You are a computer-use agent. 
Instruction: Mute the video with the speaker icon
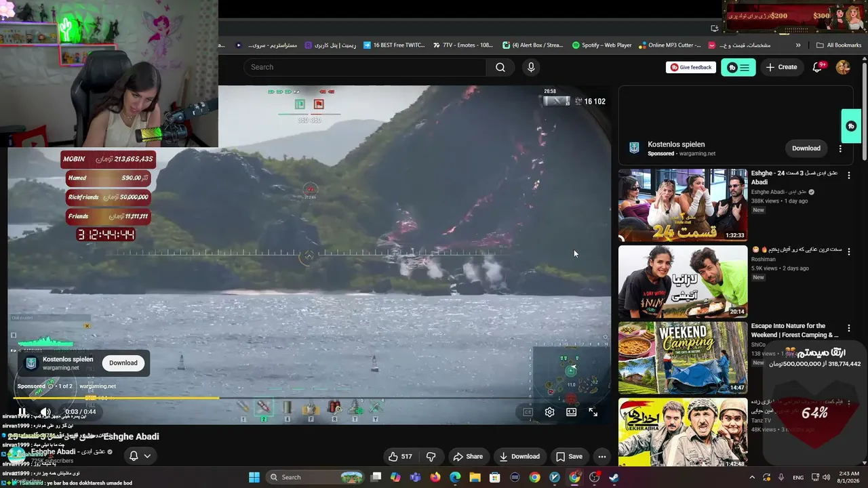point(45,412)
